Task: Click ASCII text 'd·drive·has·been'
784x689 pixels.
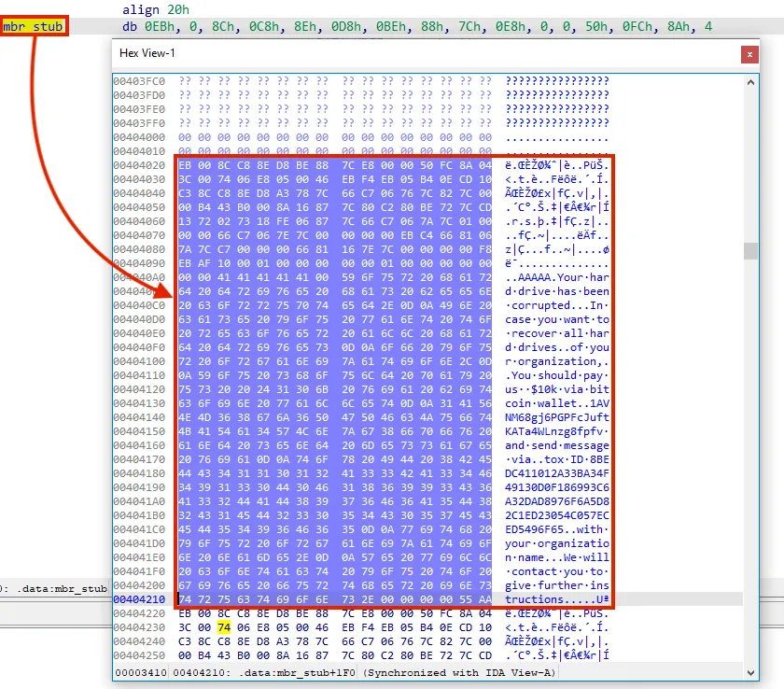Action: pyautogui.click(x=557, y=291)
